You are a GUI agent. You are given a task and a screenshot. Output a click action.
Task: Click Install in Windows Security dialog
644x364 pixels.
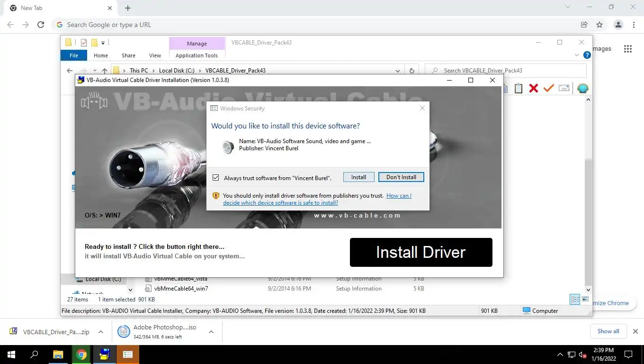coord(358,177)
